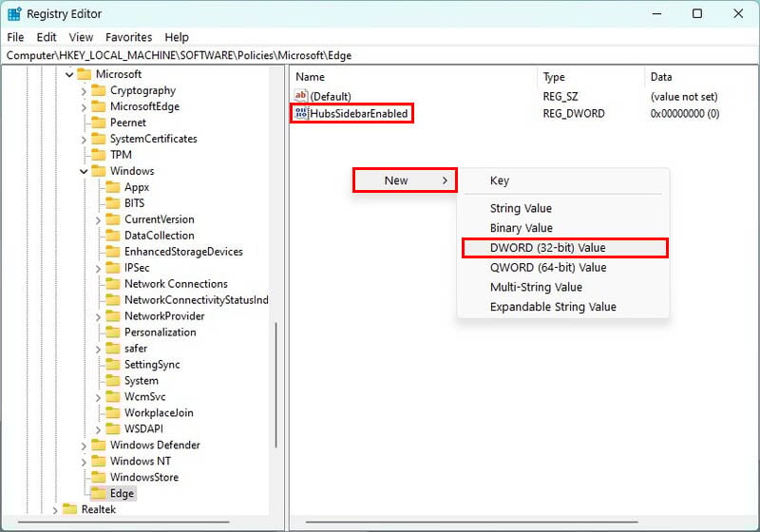Click the Windows NT folder icon
The height and width of the screenshot is (532, 760).
click(99, 462)
